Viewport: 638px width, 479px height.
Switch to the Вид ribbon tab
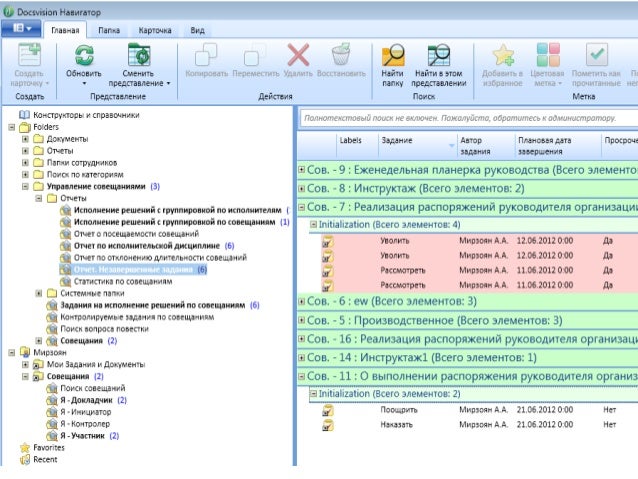click(197, 31)
